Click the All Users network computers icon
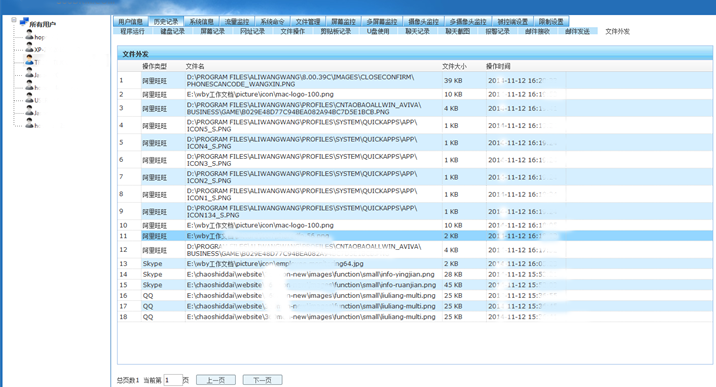The width and height of the screenshot is (716, 387). tap(24, 21)
